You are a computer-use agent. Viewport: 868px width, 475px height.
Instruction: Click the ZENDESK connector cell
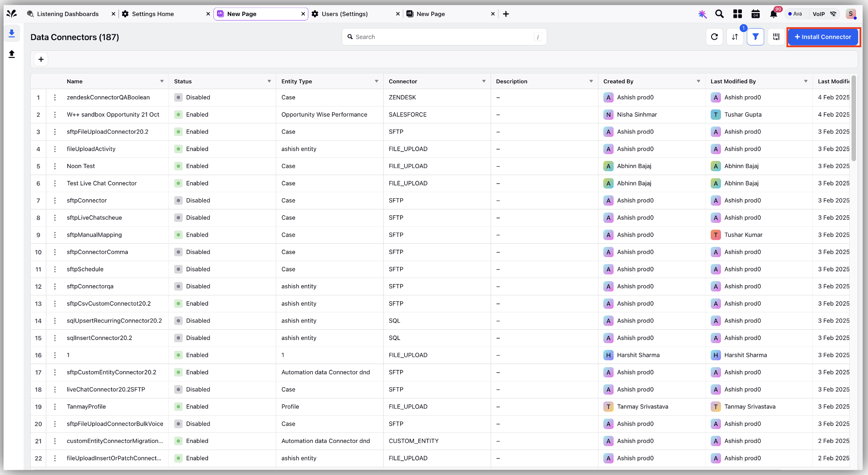tap(402, 97)
